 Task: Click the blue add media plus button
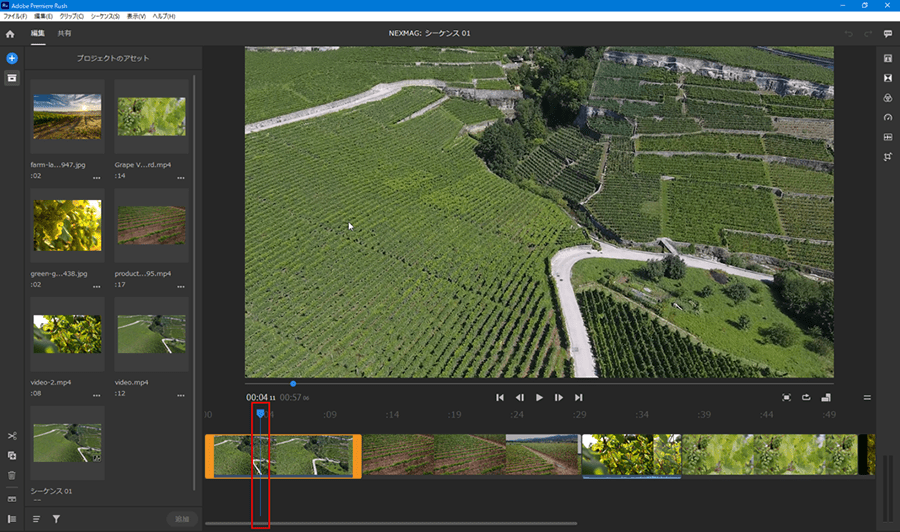(12, 59)
